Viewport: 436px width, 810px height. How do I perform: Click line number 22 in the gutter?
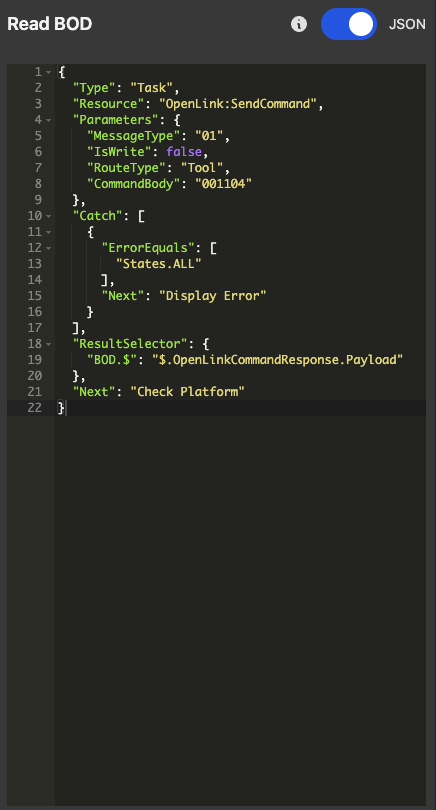click(x=34, y=408)
